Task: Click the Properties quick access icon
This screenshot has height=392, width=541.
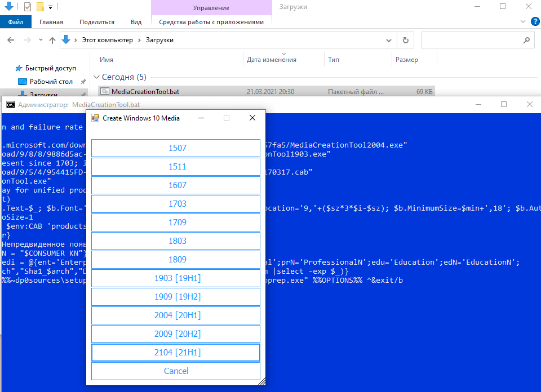Action: [27, 6]
